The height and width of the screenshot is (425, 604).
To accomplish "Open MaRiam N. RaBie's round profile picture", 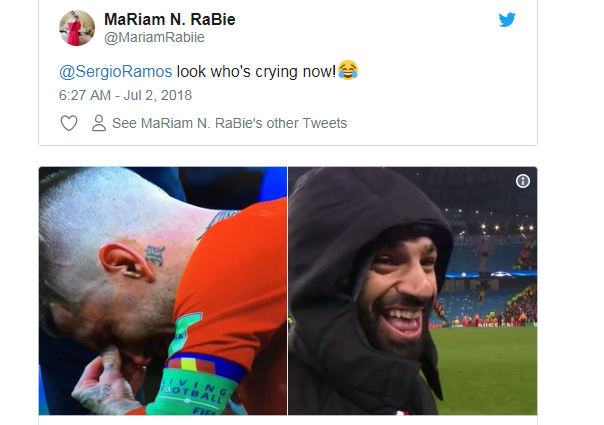I will click(77, 28).
